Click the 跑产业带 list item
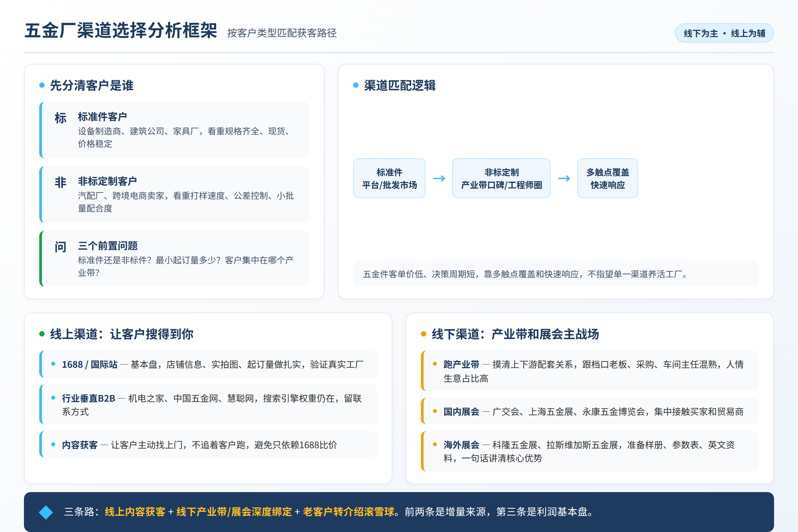The height and width of the screenshot is (532, 798). coord(590,371)
